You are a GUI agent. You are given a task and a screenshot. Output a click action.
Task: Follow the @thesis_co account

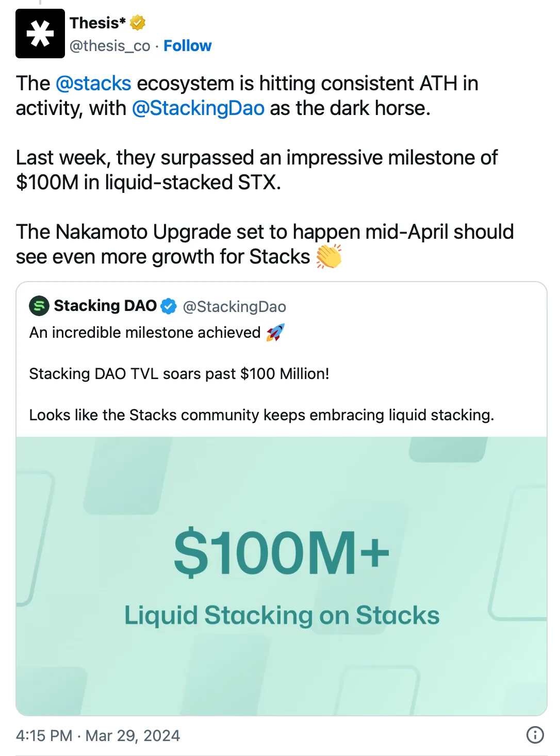[x=188, y=46]
